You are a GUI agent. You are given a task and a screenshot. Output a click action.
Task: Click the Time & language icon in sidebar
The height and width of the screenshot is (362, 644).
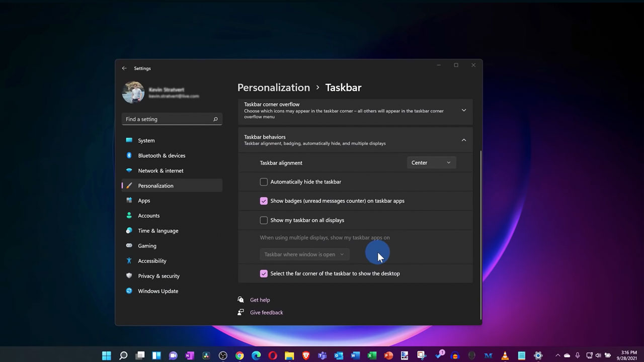coord(129,231)
